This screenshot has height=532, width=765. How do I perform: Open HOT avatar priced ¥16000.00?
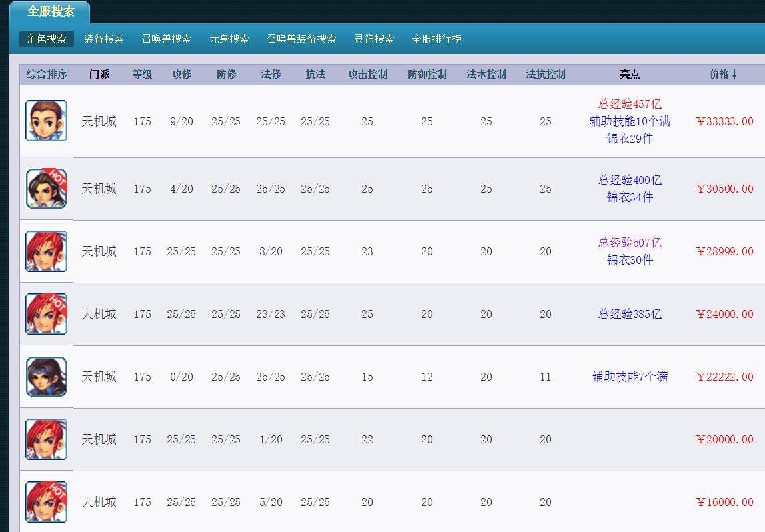tap(46, 502)
